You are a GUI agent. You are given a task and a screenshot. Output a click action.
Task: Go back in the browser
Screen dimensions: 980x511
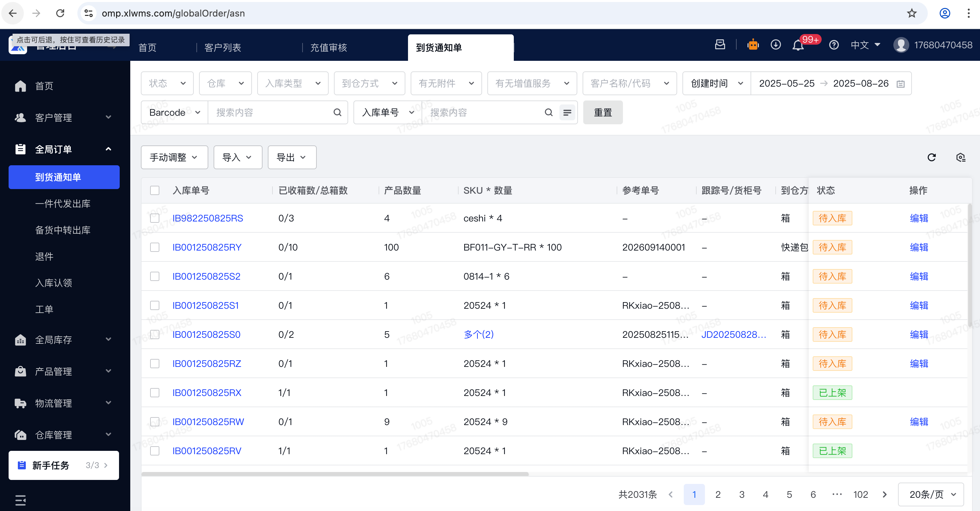(13, 13)
